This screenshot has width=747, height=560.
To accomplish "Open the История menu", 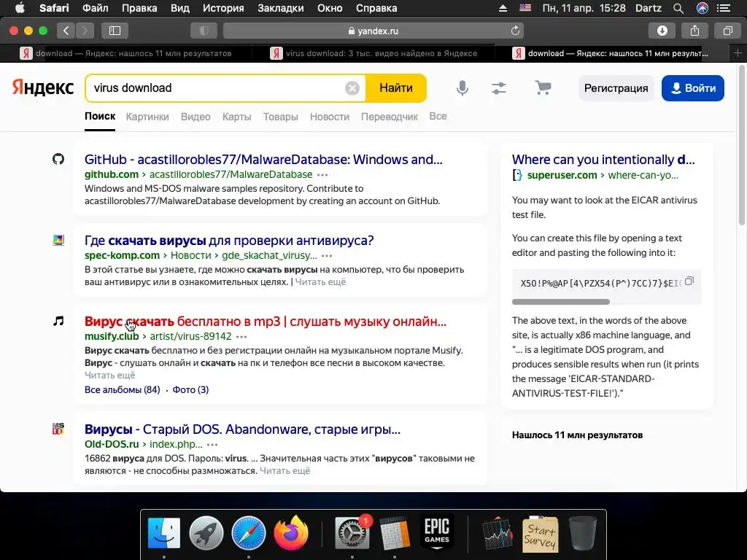I will [223, 8].
